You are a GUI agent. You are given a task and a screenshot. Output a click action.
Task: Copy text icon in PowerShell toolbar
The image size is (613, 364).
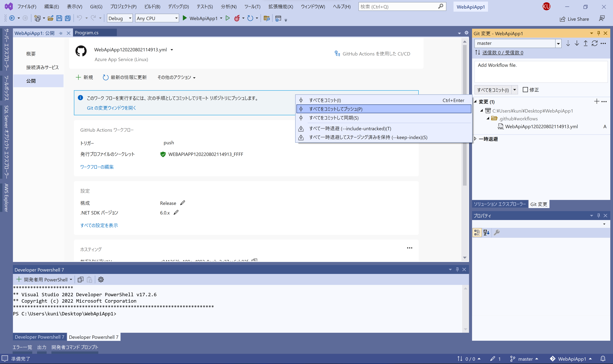(x=81, y=279)
